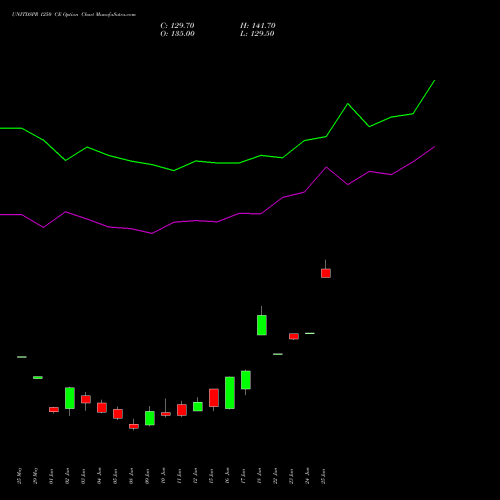Select the 05 Jun date axis label
The image size is (500, 500).
point(115,476)
